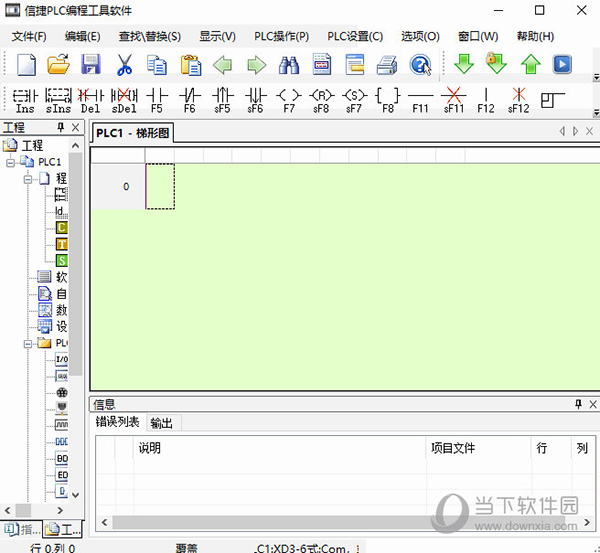Switch to the 错误列表 tab
The width and height of the screenshot is (600, 553).
coord(117,422)
